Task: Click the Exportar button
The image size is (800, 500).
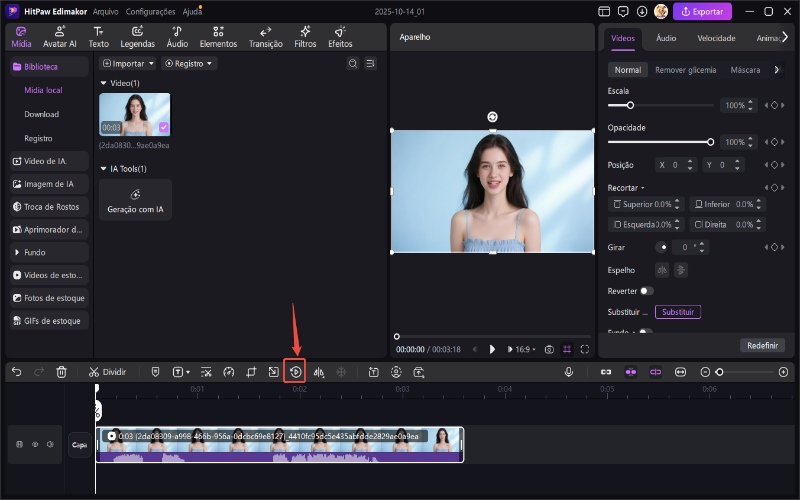Action: 702,12
